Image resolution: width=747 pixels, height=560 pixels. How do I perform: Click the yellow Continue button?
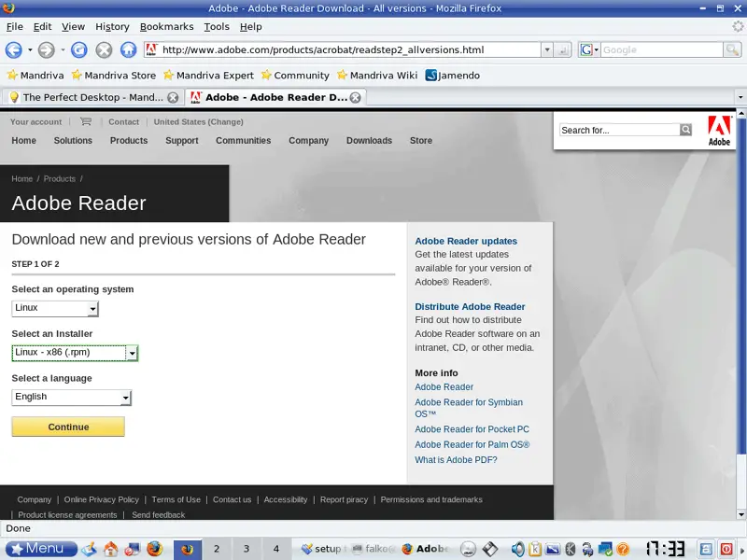coord(68,427)
